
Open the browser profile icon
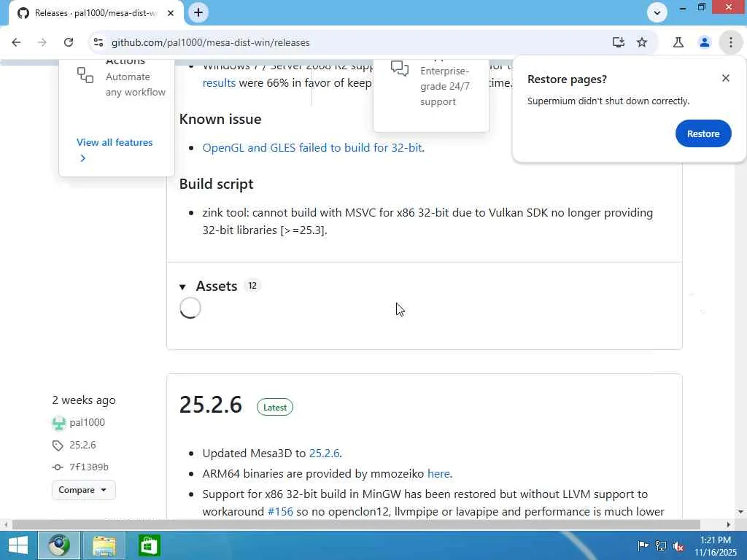pyautogui.click(x=704, y=42)
